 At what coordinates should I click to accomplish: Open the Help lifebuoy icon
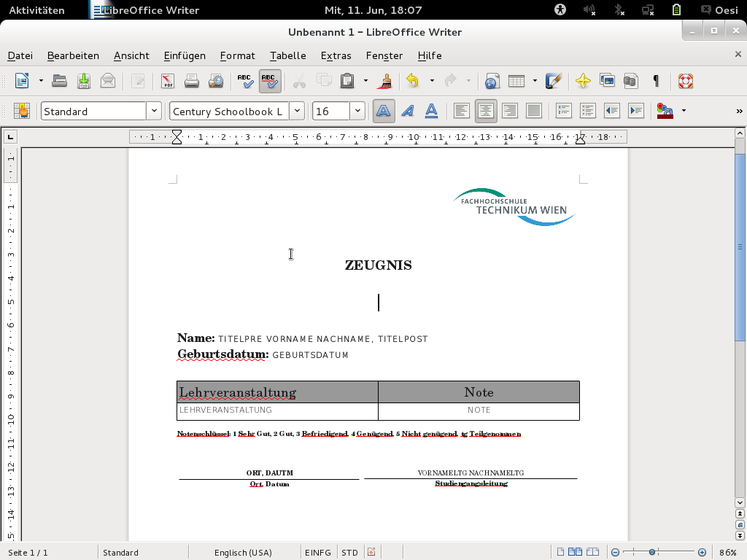click(x=684, y=81)
